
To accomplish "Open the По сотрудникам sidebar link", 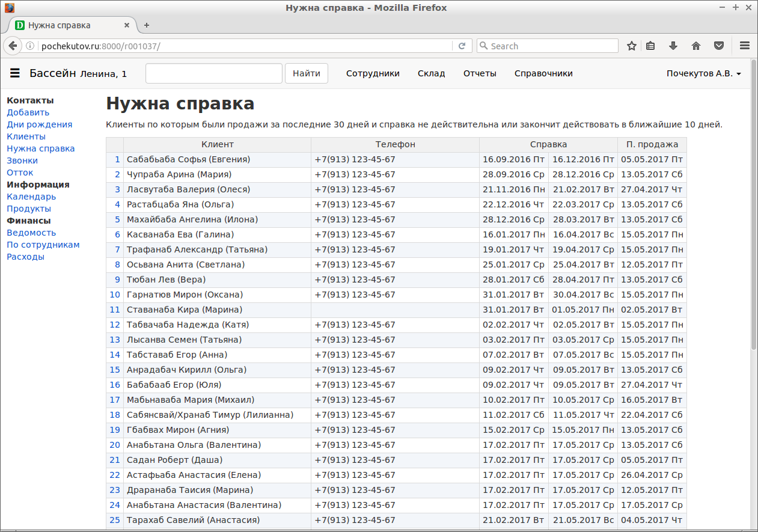I will coord(43,245).
